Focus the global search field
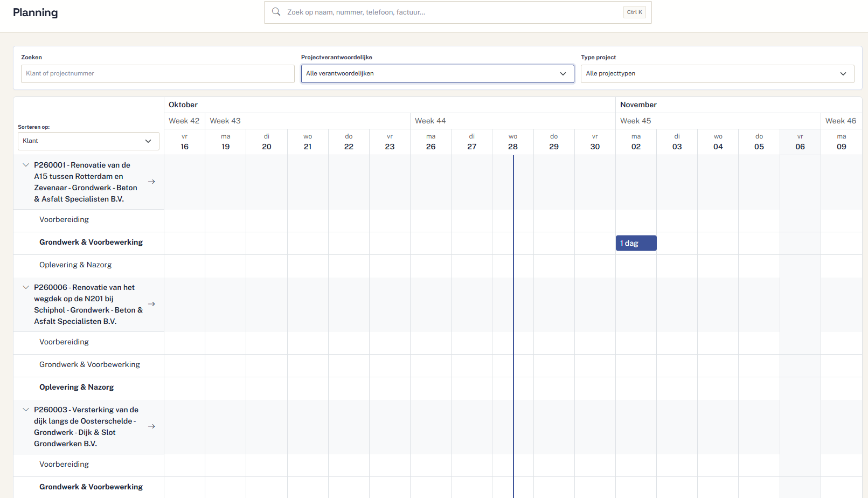The image size is (868, 498). (x=458, y=12)
